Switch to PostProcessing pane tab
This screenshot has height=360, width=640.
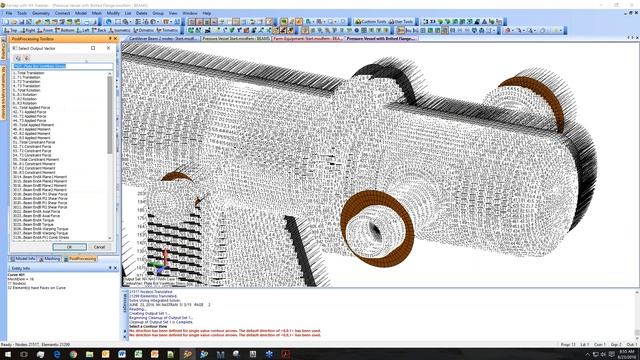[x=80, y=259]
